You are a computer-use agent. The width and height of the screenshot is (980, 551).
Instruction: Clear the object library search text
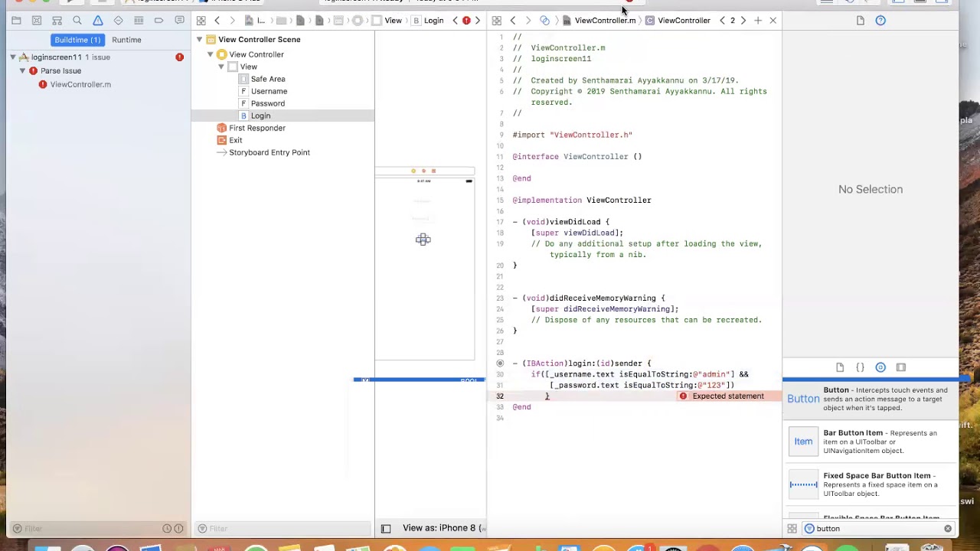[948, 529]
